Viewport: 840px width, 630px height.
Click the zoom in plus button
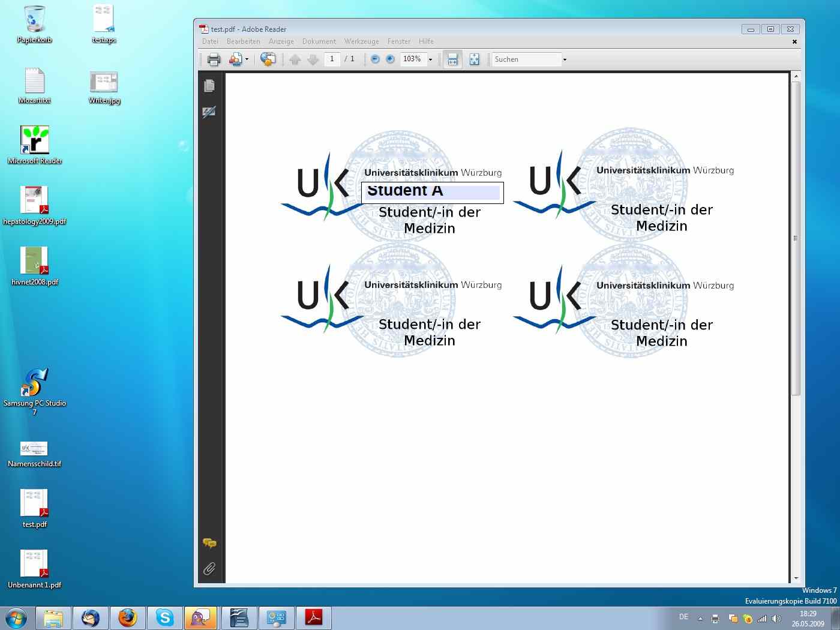(x=390, y=59)
